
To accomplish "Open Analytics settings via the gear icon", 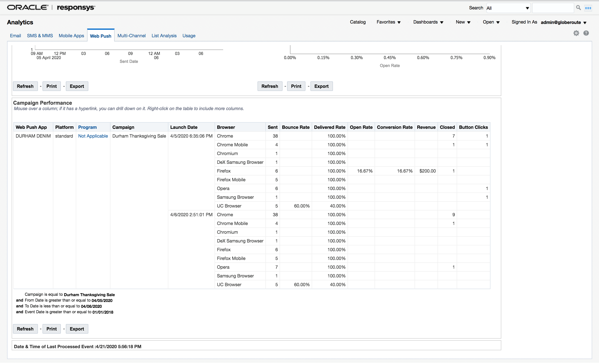I will pyautogui.click(x=576, y=33).
